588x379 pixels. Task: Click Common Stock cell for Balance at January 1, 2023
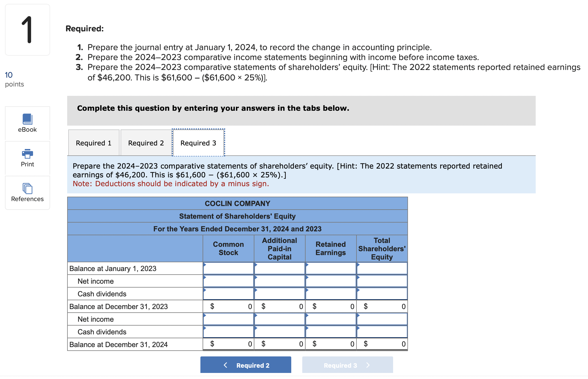pos(228,268)
